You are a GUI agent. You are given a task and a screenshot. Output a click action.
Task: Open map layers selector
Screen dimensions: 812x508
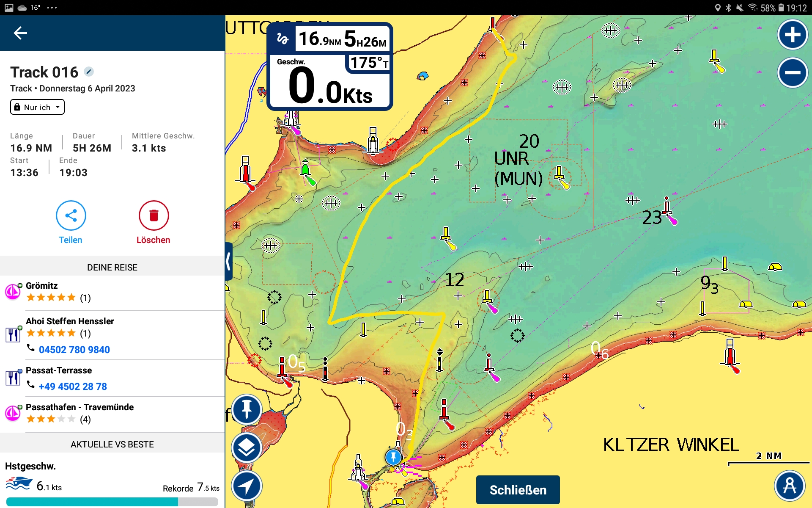coord(247,448)
